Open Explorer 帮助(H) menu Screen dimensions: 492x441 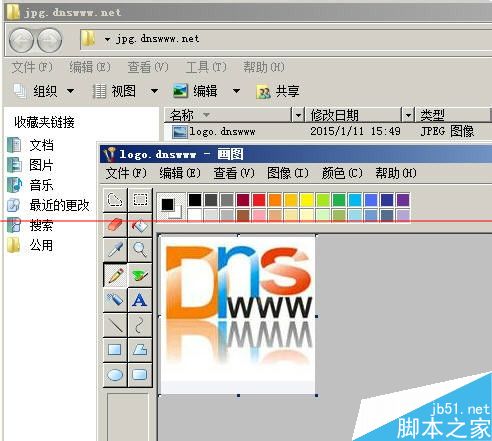tap(264, 67)
